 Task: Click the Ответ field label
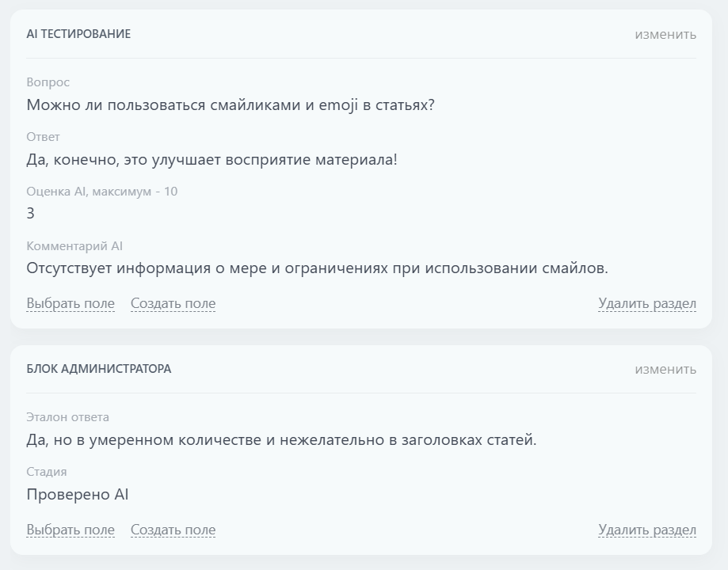pos(41,137)
